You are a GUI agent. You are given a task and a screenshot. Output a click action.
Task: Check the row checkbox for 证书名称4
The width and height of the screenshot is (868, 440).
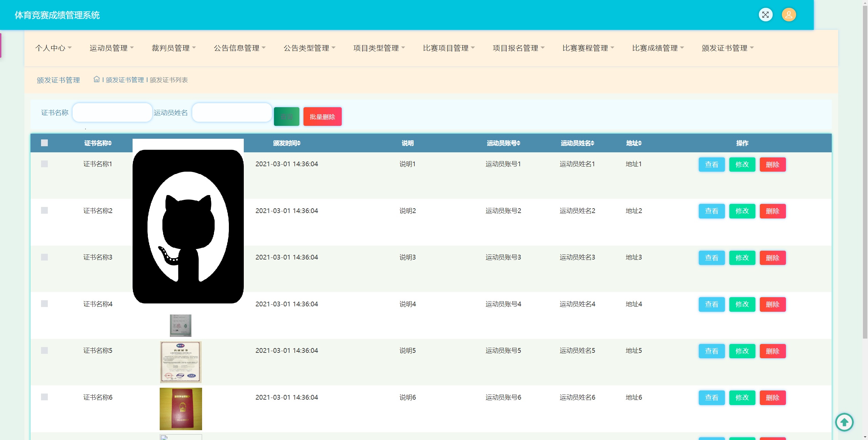coord(44,304)
